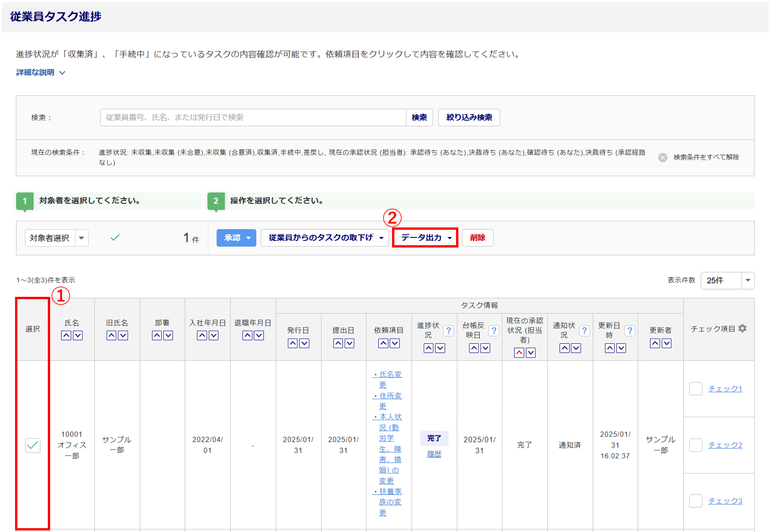Open the 履歴 link under 完了
The height and width of the screenshot is (532, 771).
tap(434, 454)
